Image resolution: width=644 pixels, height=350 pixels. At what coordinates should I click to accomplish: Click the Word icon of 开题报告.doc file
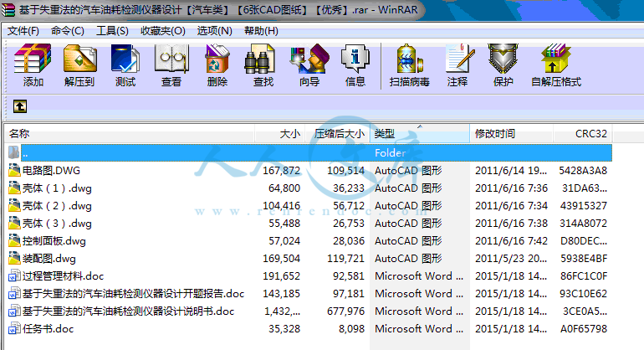(14, 293)
